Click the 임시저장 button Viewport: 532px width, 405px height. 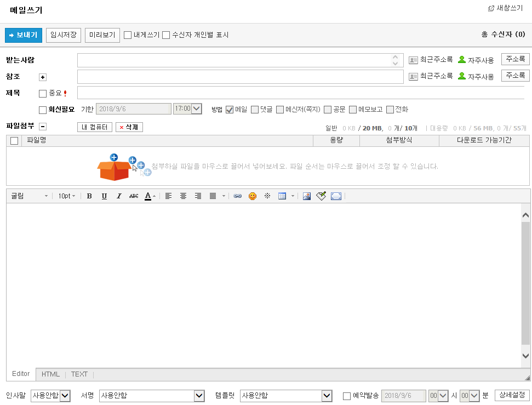(x=64, y=35)
